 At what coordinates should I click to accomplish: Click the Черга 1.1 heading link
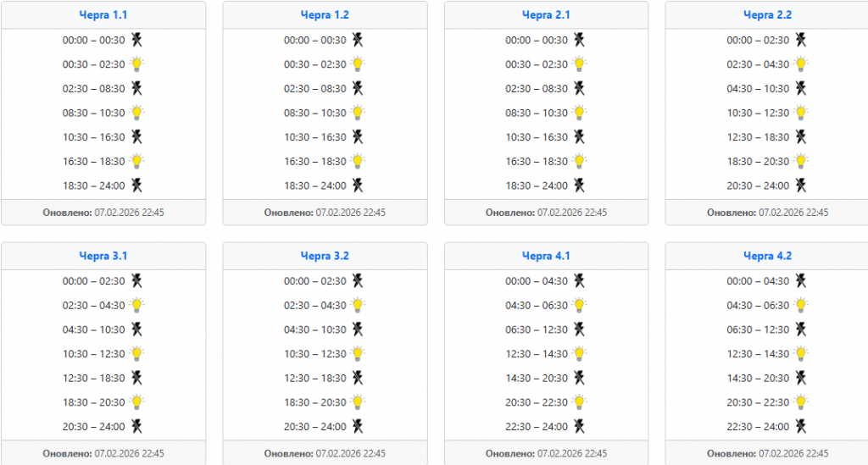click(x=103, y=15)
